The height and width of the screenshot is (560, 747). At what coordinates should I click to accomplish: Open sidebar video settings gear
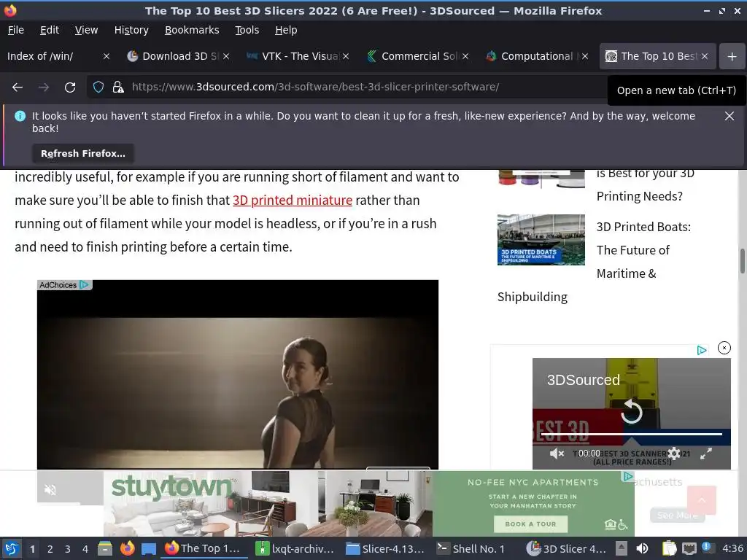(x=673, y=454)
